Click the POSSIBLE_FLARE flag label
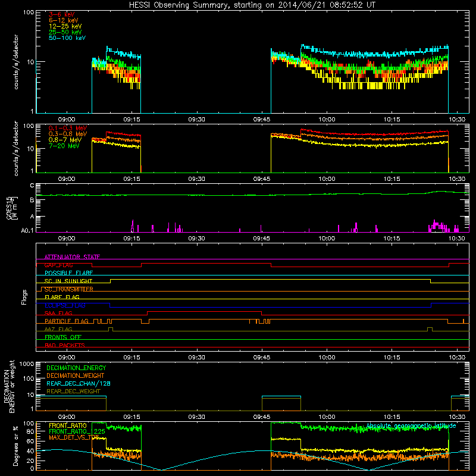Screen dimensions: 476x476 68,273
